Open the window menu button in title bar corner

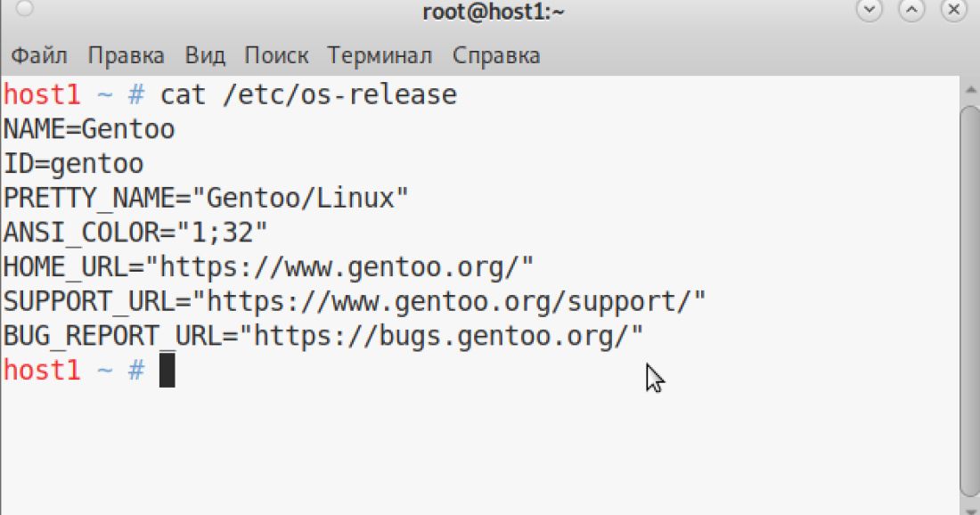pos(25,10)
